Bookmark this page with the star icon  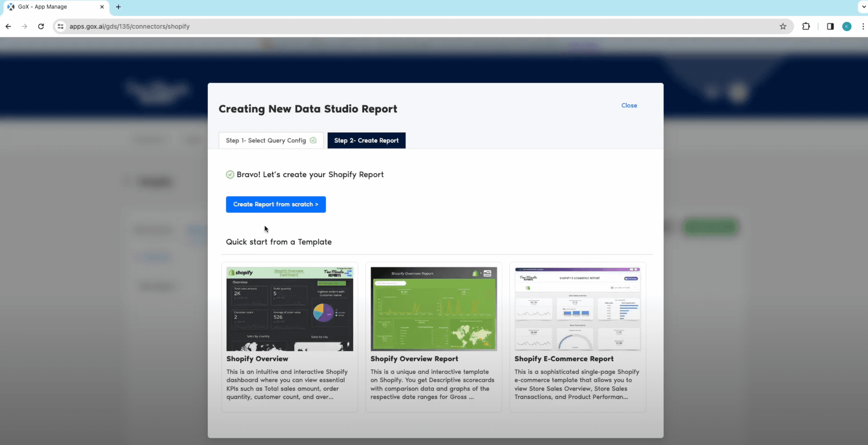[783, 26]
